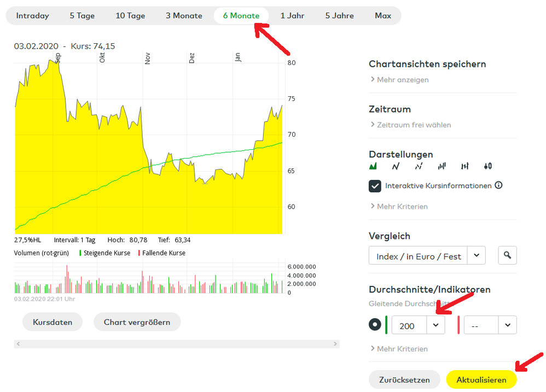Viewport: 546px width, 392px height.
Task: Open the Index / in Euro / Fest dropdown
Action: 476,255
